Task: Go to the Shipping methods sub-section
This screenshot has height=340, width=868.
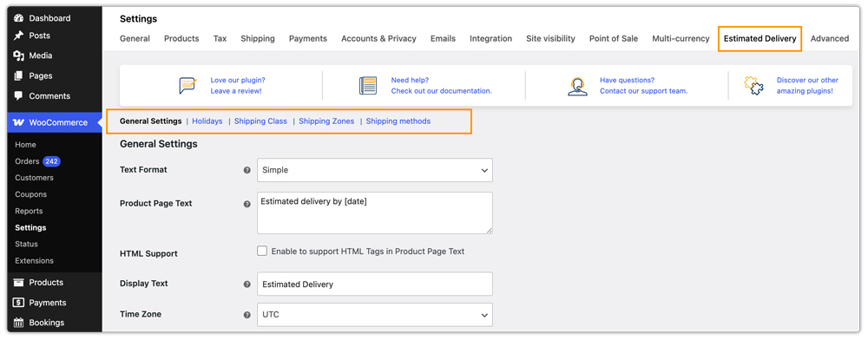Action: (x=398, y=121)
